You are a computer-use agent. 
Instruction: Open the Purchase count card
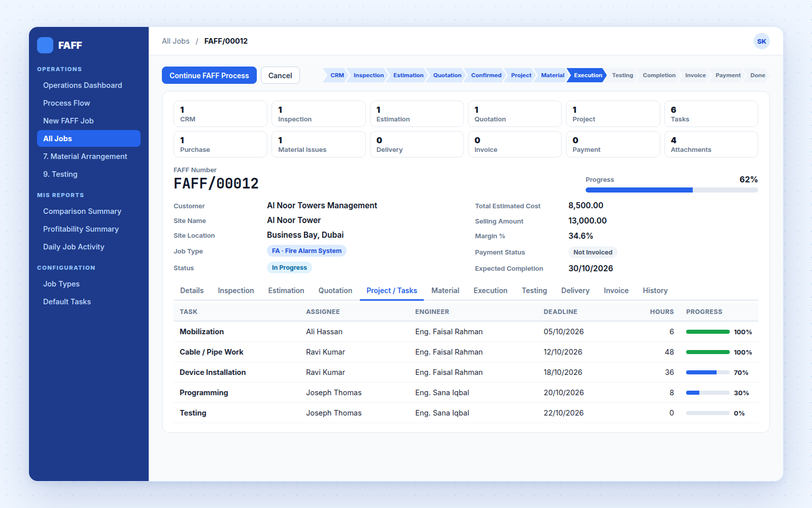pyautogui.click(x=220, y=144)
